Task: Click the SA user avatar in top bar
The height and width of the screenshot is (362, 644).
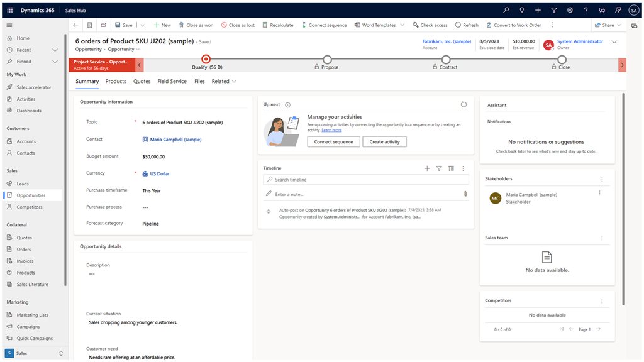Action: pos(634,10)
